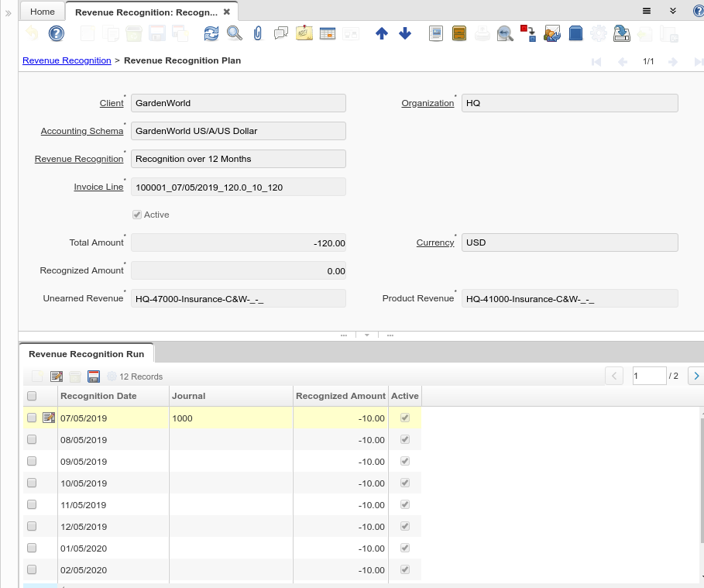Tick the checkbox for the 10/05/2019 row
This screenshot has height=588, width=704.
32,483
